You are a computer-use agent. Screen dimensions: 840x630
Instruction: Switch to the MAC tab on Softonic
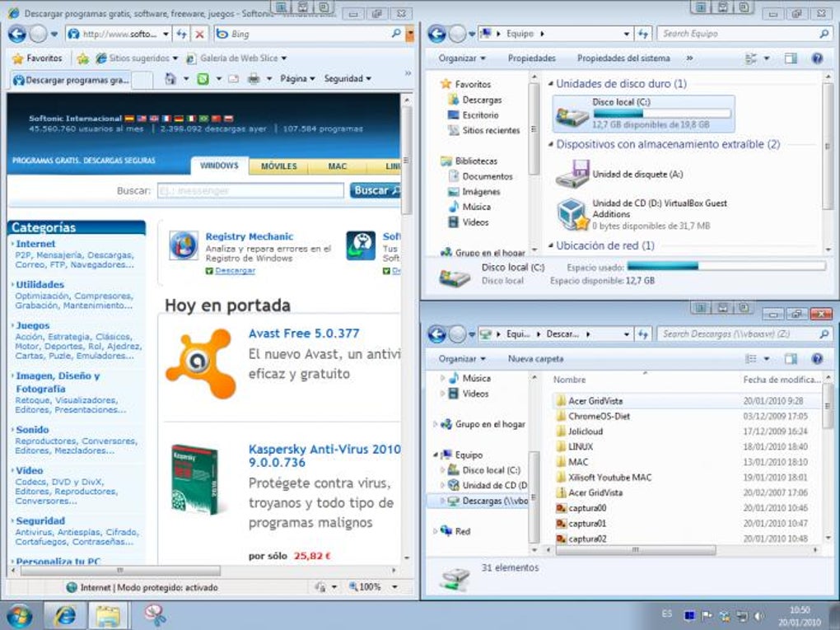[x=338, y=166]
